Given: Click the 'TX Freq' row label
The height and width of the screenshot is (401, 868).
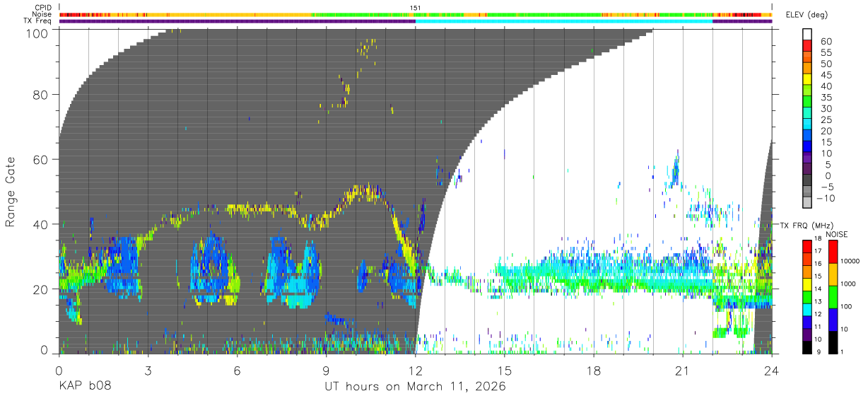Looking at the screenshot, I should coord(39,21).
